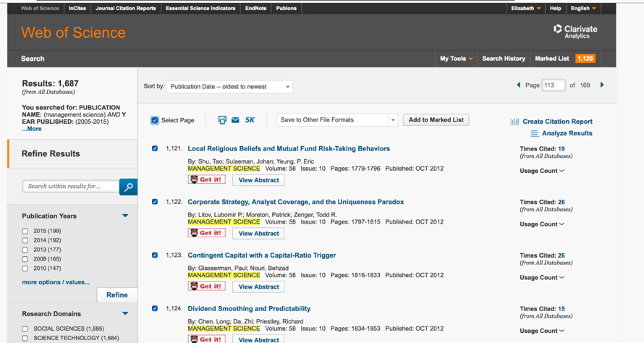
Task: Uncheck result 1,122 checkbox
Action: [x=155, y=202]
